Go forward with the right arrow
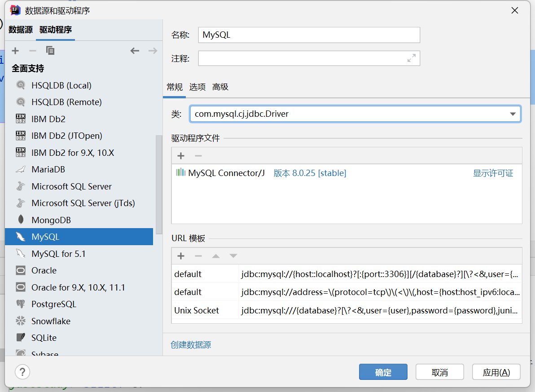Image resolution: width=535 pixels, height=392 pixels. tap(153, 51)
